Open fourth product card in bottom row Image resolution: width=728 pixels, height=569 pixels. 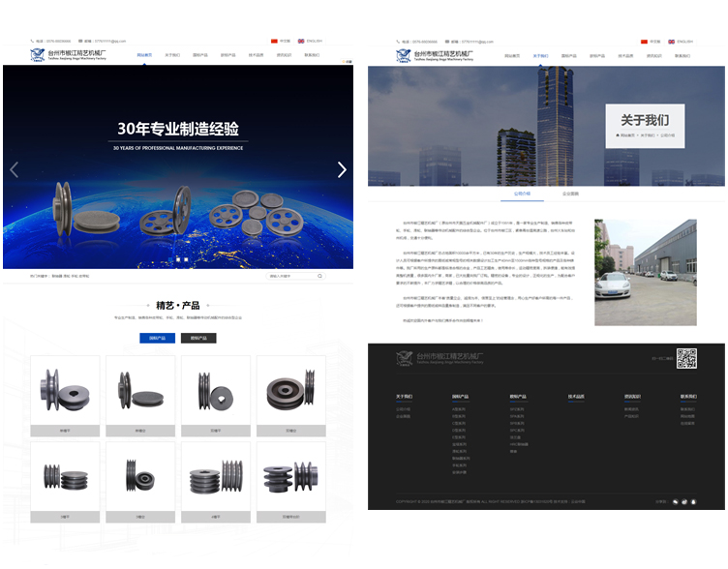(x=291, y=483)
